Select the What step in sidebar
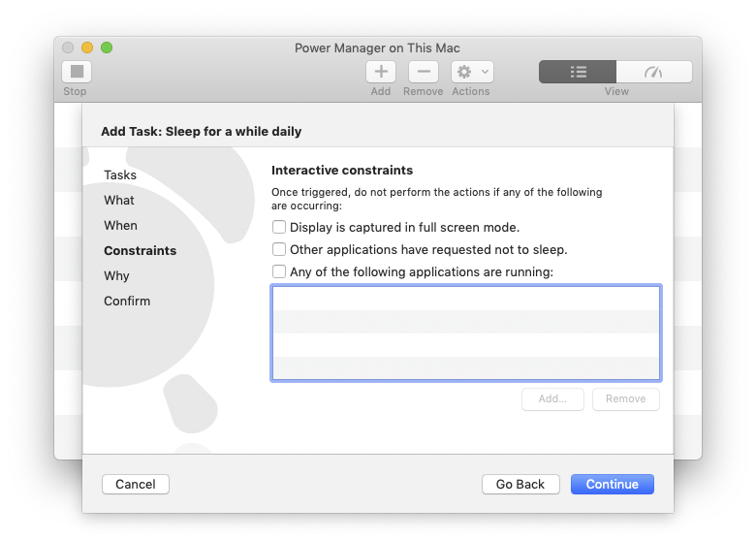The width and height of the screenshot is (756, 539). pyautogui.click(x=119, y=200)
